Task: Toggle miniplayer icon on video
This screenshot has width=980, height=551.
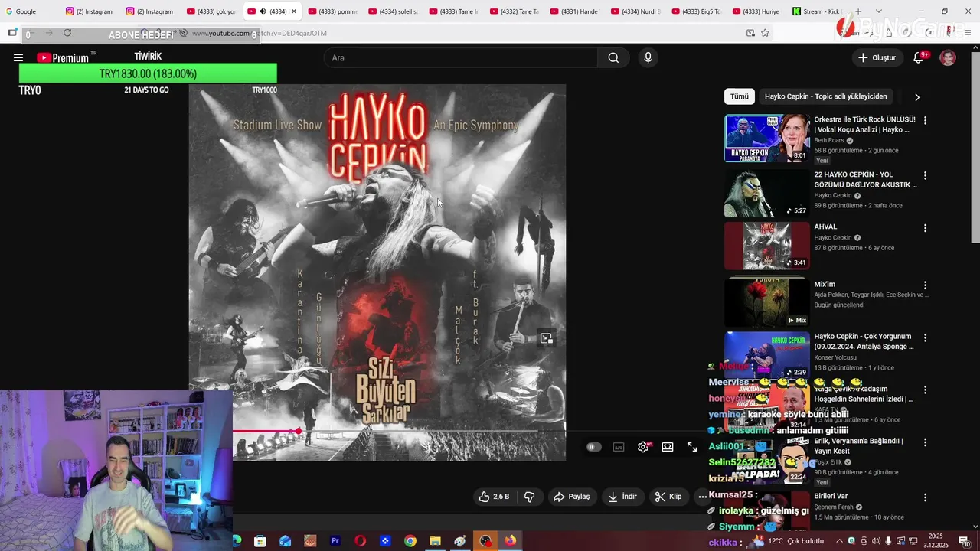Action: pyautogui.click(x=546, y=338)
